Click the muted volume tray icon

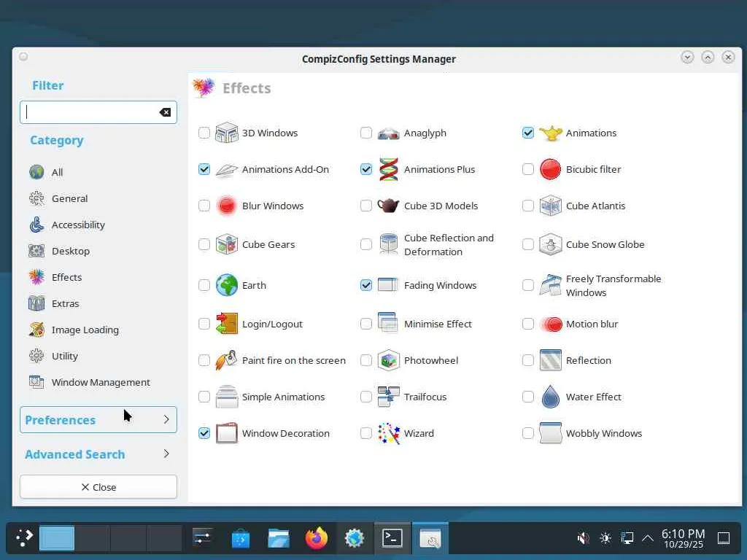[x=583, y=539]
